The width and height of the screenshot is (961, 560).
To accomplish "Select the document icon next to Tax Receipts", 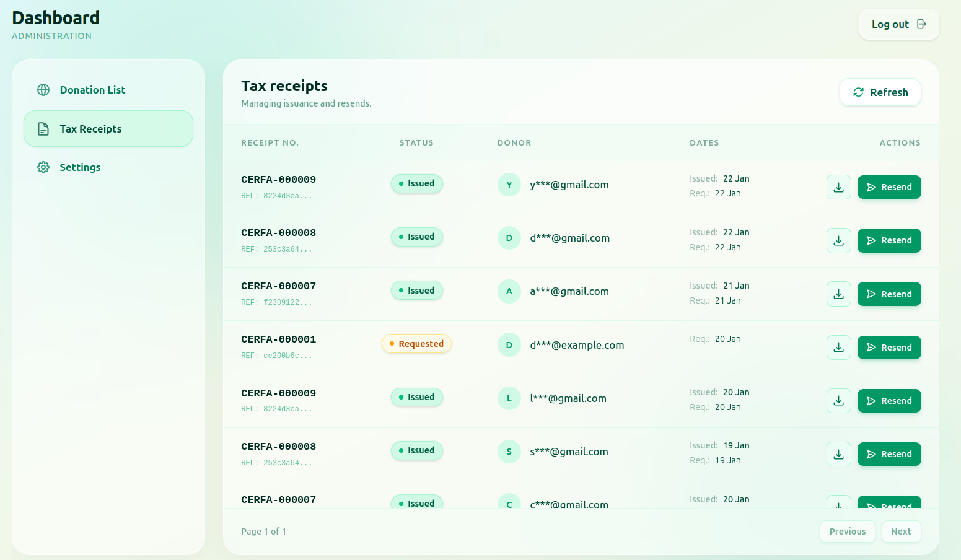I will pyautogui.click(x=42, y=129).
